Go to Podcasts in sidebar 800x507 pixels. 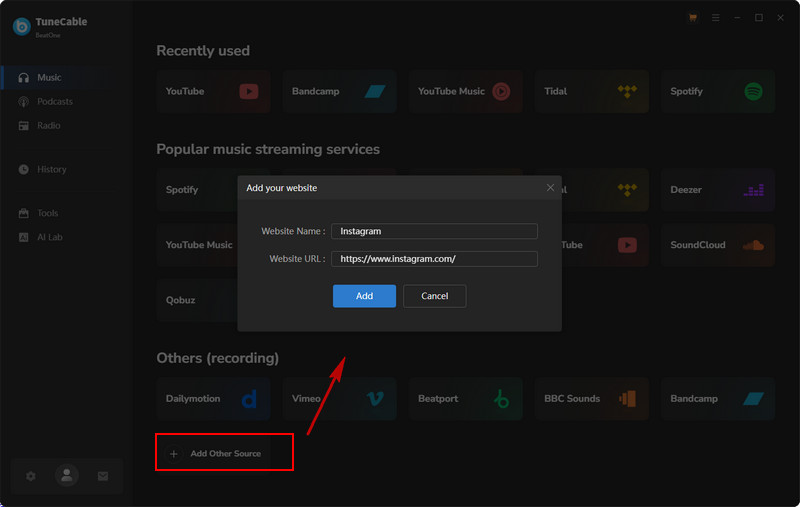tap(54, 101)
